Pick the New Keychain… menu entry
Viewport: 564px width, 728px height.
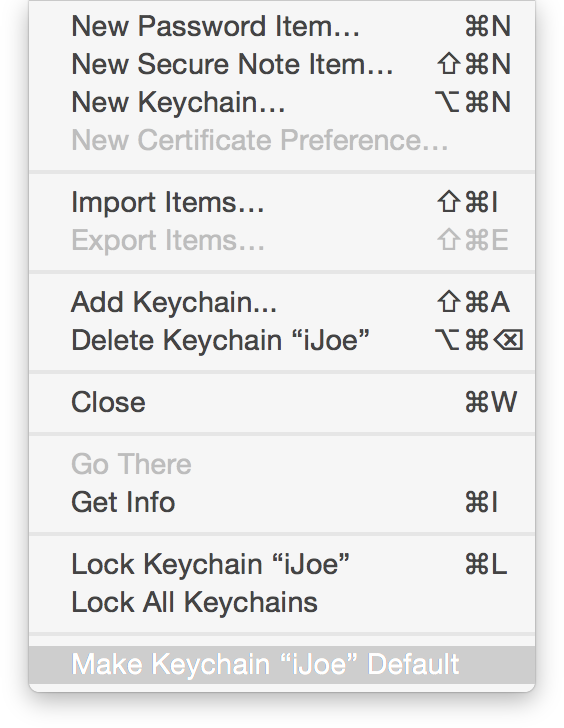point(282,102)
